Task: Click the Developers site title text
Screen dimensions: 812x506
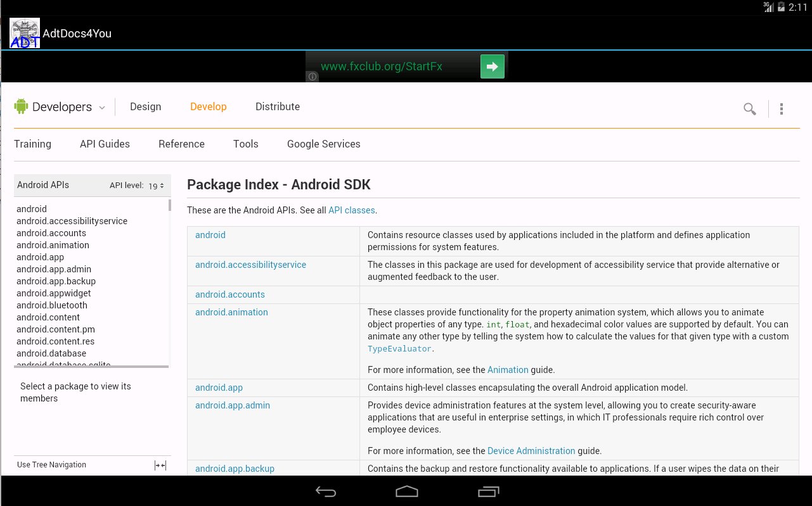Action: click(x=62, y=107)
